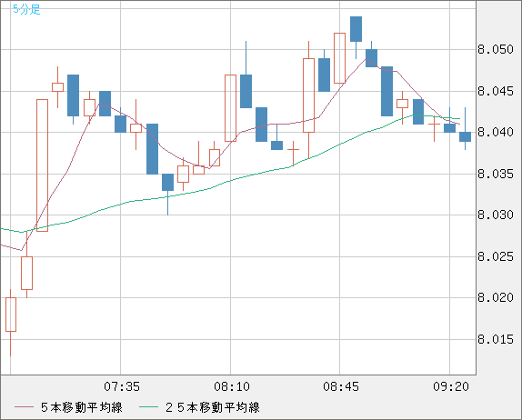This screenshot has height=420, width=522.
Task: Click the 8.030 price axis label
Action: click(496, 215)
